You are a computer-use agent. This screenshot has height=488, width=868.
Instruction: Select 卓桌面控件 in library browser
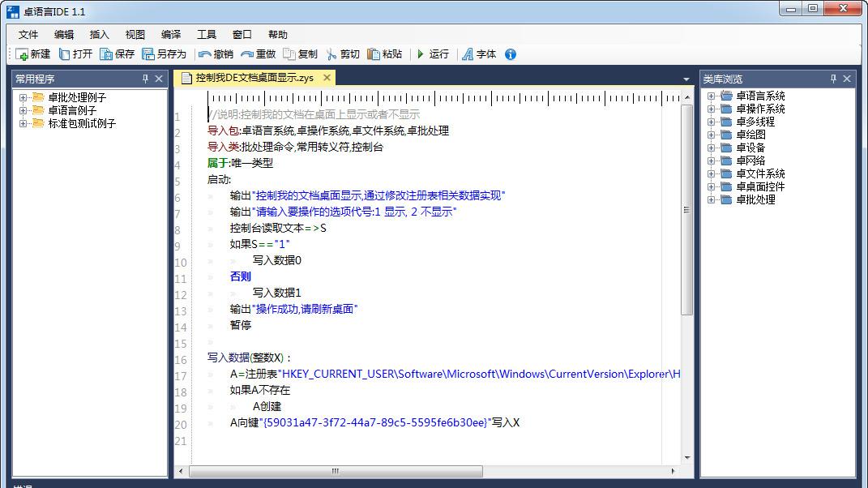coord(760,186)
